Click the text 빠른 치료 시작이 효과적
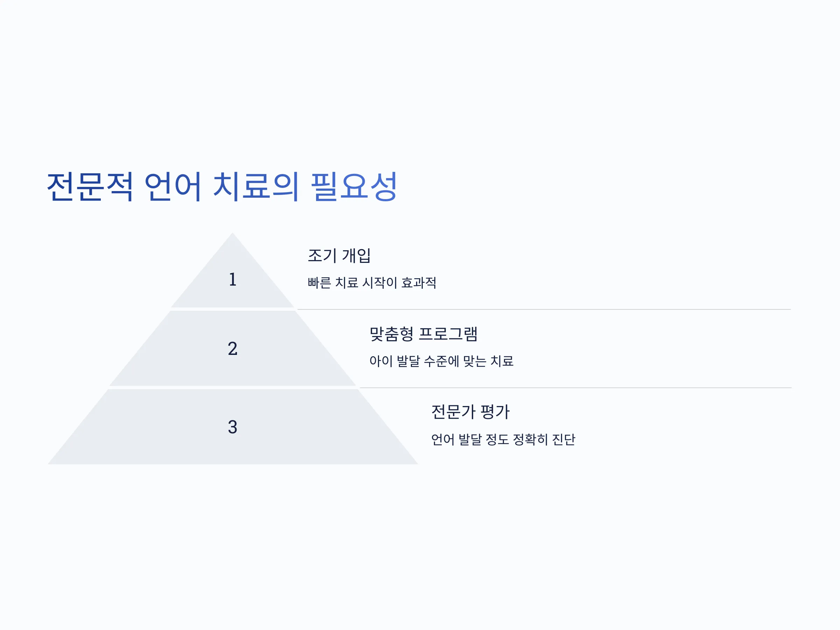This screenshot has height=630, width=840. tap(372, 282)
